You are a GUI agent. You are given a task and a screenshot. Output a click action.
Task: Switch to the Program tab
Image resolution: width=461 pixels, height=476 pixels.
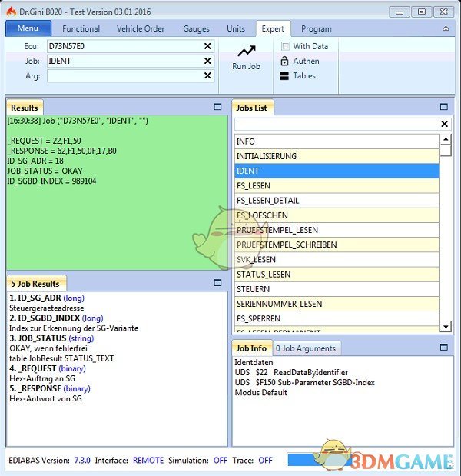pos(316,28)
